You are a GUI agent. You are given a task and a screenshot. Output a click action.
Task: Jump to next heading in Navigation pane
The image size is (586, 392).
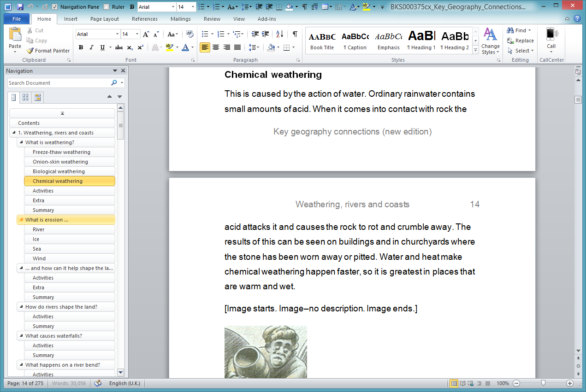click(119, 97)
